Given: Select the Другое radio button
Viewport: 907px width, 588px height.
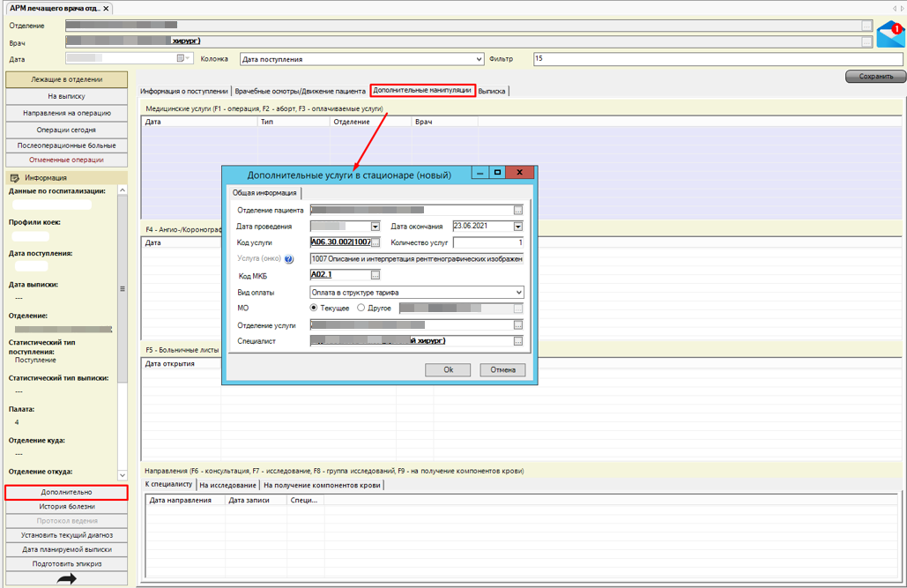Looking at the screenshot, I should [x=361, y=308].
